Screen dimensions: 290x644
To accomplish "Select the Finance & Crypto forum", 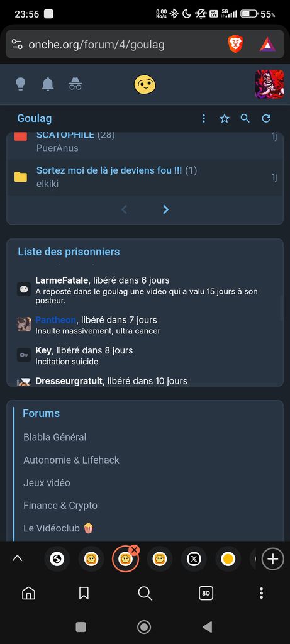I will [x=60, y=505].
